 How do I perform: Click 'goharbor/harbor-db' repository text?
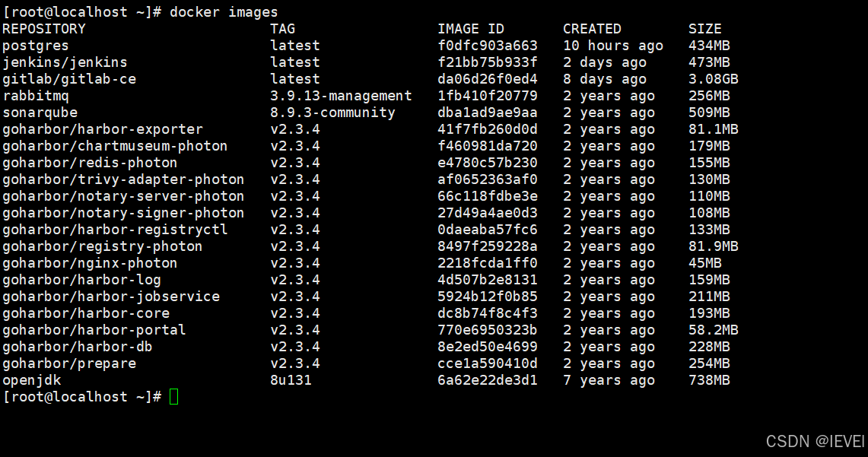click(x=78, y=346)
